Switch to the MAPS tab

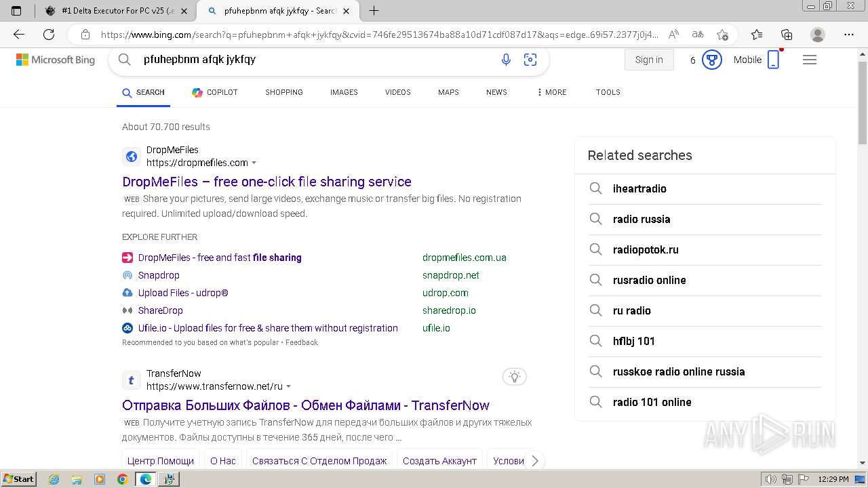(448, 92)
